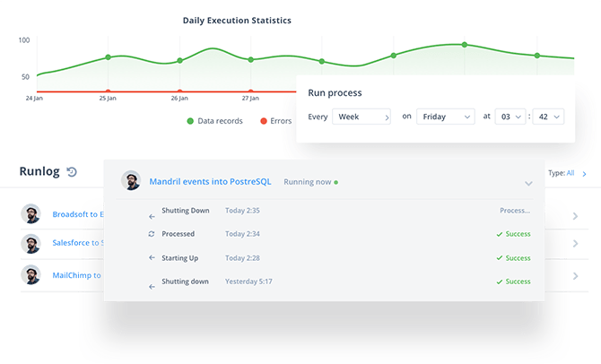601x364 pixels.
Task: Click the sync icon beside Processed
Action: click(x=152, y=234)
